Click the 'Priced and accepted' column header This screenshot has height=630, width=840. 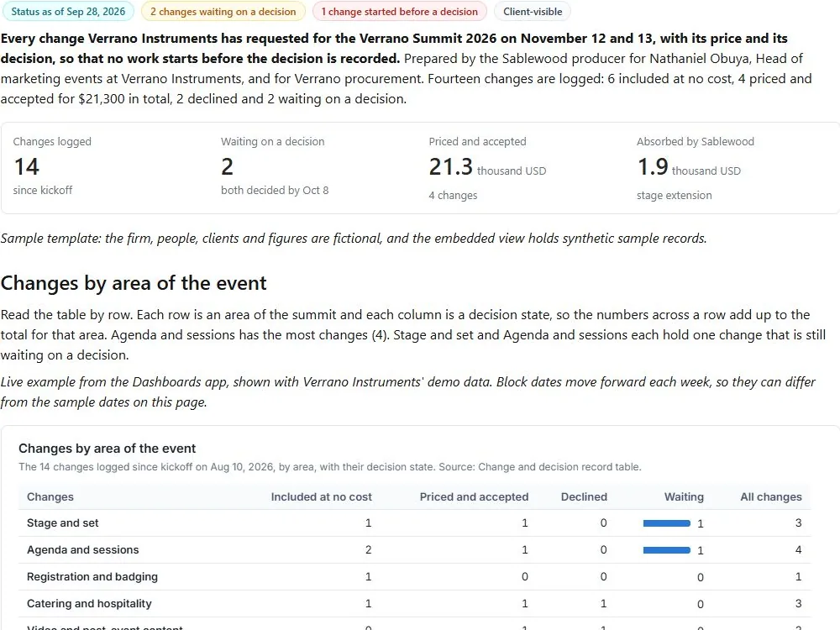tap(474, 496)
